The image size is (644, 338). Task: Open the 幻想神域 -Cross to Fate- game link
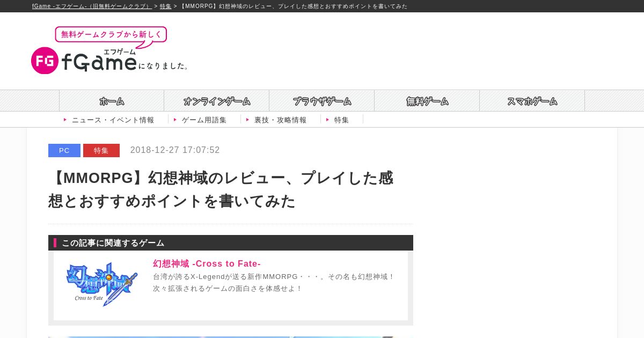(207, 263)
